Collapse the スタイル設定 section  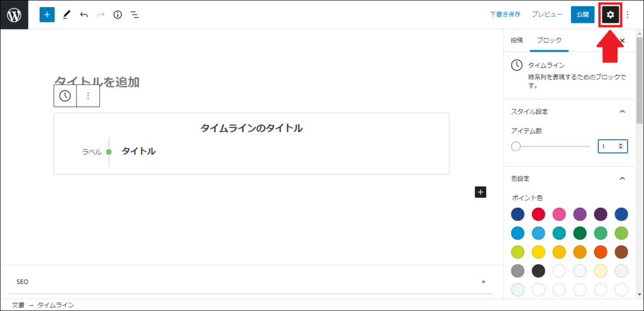pos(623,111)
